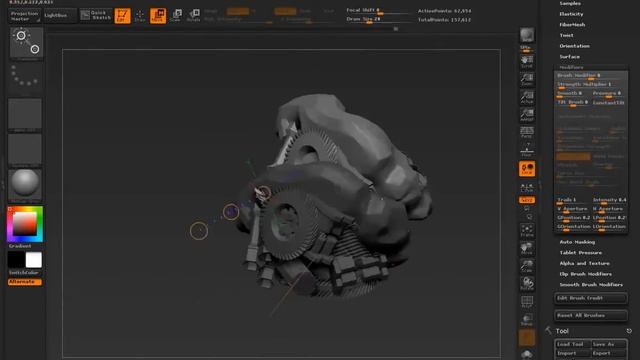640x360 pixels.
Task: Toggle the Floor grid icon
Action: pos(527,150)
